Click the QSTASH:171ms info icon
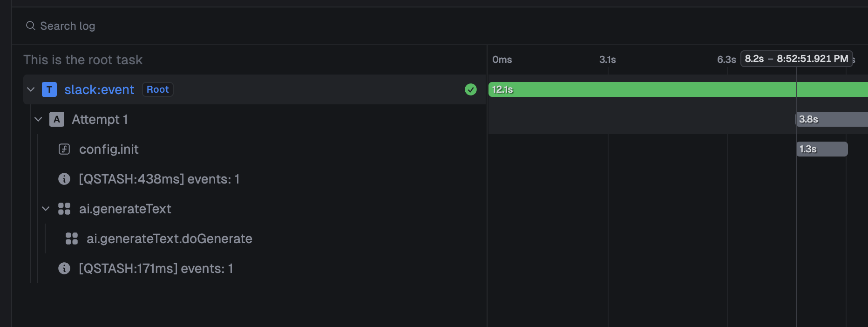The height and width of the screenshot is (327, 868). 64,268
